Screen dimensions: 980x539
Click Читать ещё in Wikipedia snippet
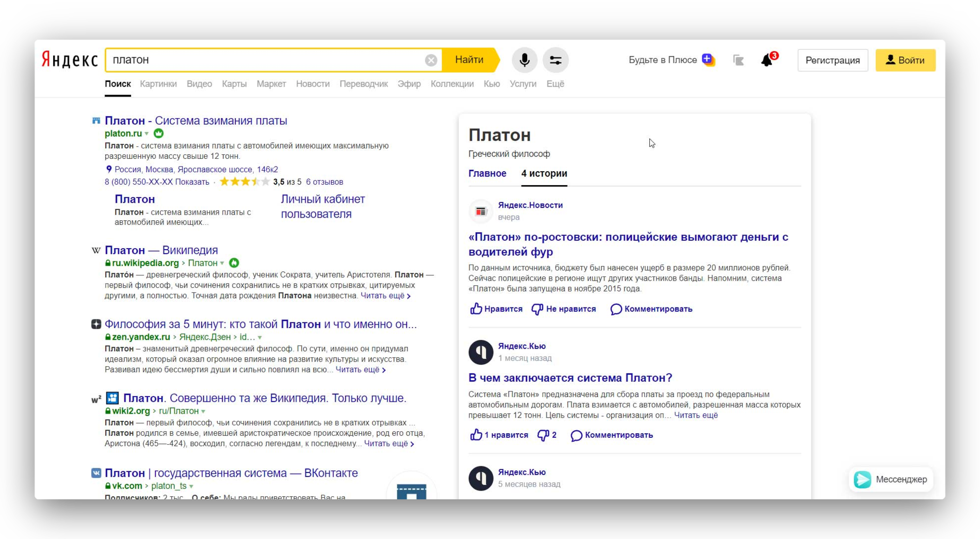coord(385,296)
